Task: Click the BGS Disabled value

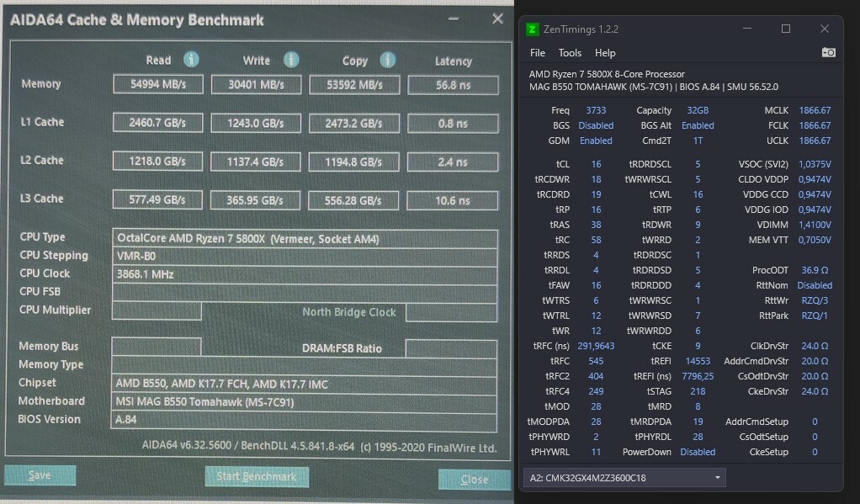Action: pyautogui.click(x=596, y=125)
